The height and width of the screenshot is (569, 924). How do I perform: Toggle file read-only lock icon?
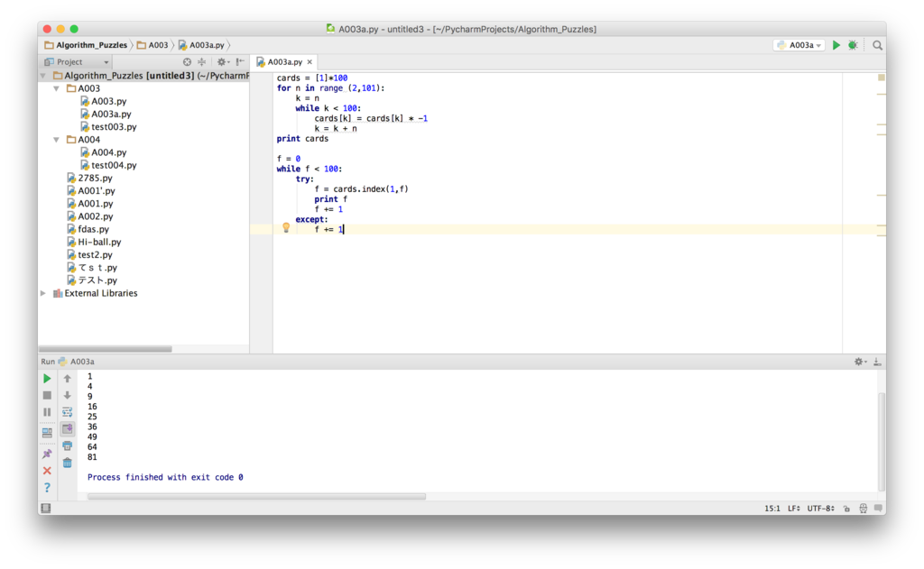click(846, 509)
